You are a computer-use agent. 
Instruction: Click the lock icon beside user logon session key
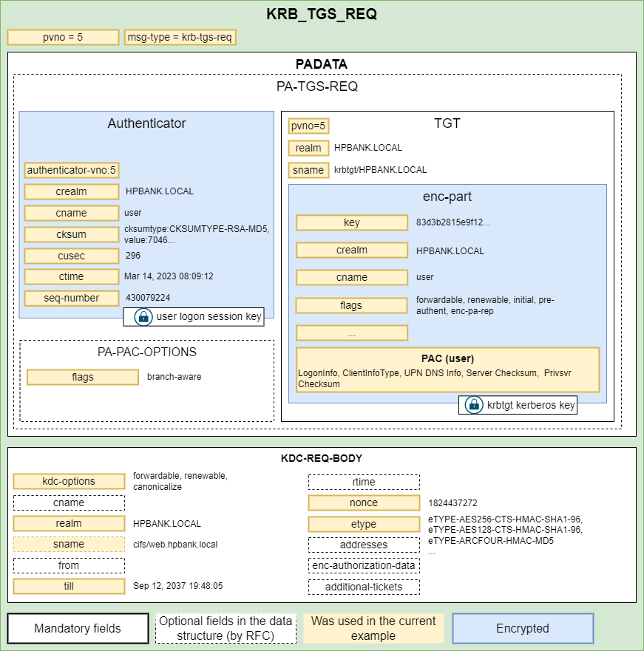142,317
